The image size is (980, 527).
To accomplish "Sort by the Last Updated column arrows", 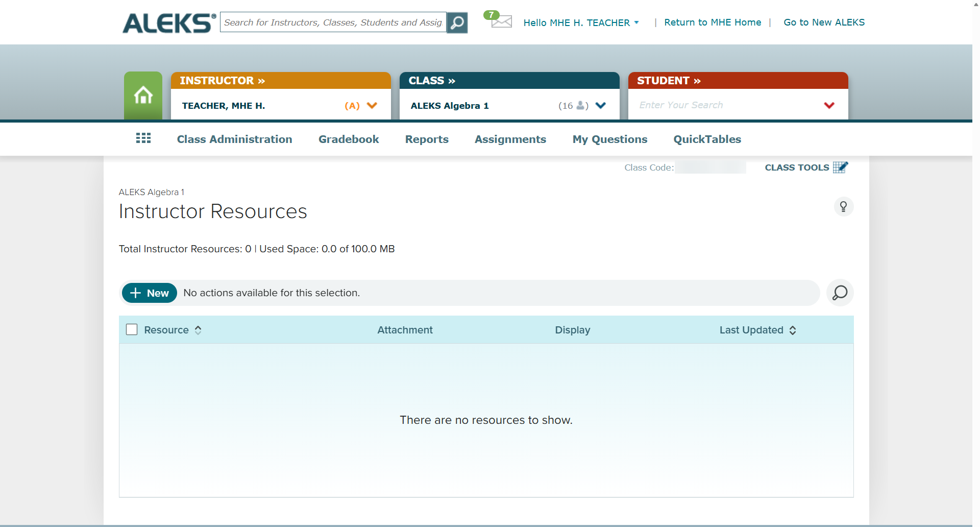I will 793,330.
